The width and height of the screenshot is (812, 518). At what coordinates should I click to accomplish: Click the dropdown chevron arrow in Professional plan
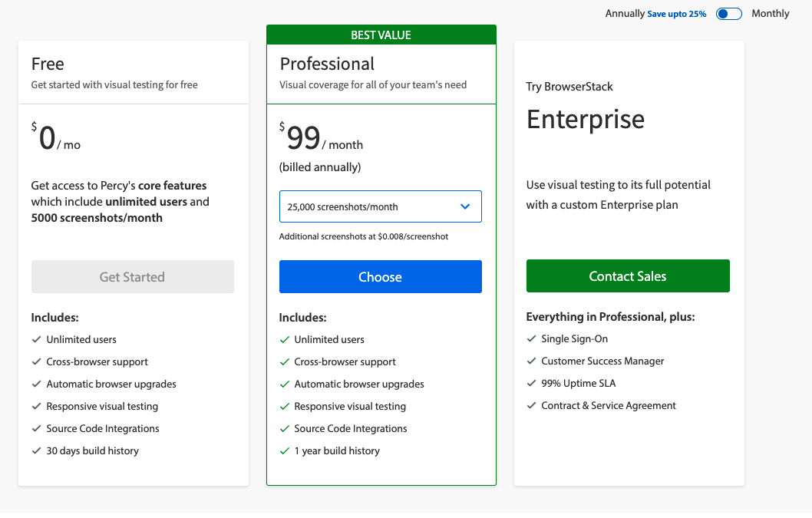(465, 206)
